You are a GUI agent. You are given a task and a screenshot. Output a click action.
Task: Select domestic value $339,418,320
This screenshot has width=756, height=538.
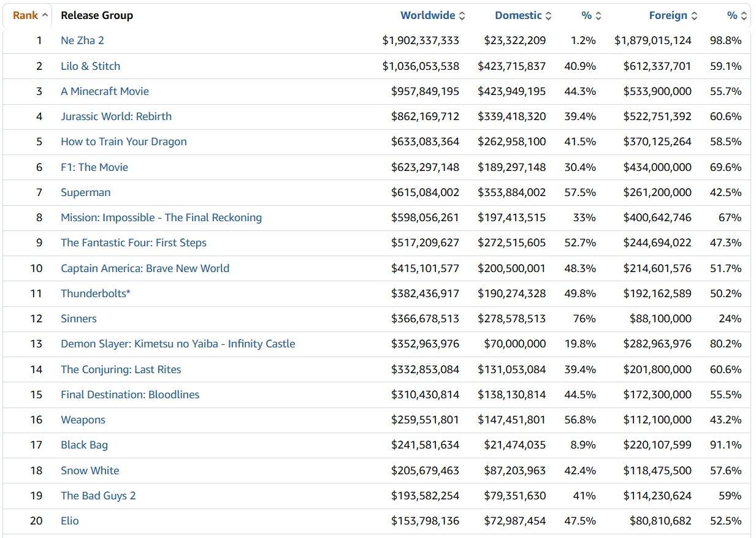coord(512,116)
